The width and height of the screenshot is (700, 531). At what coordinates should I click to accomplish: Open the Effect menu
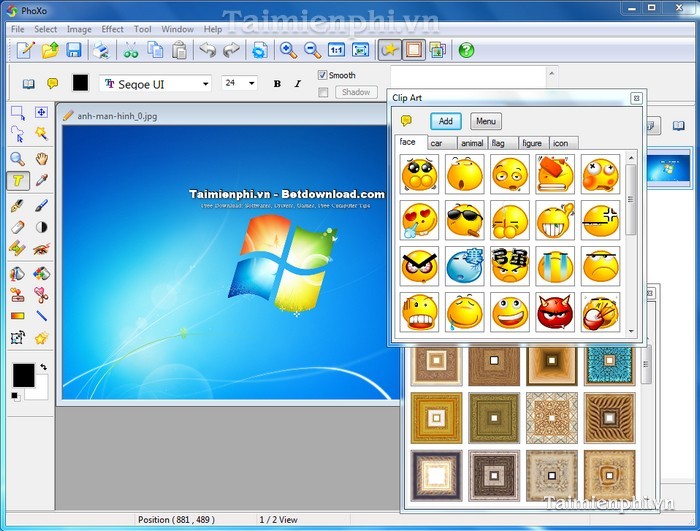point(112,29)
